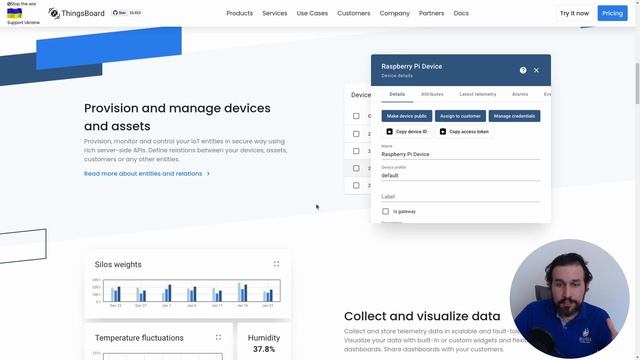Close the Raspberry Pi Device panel
The image size is (640, 360).
(536, 70)
